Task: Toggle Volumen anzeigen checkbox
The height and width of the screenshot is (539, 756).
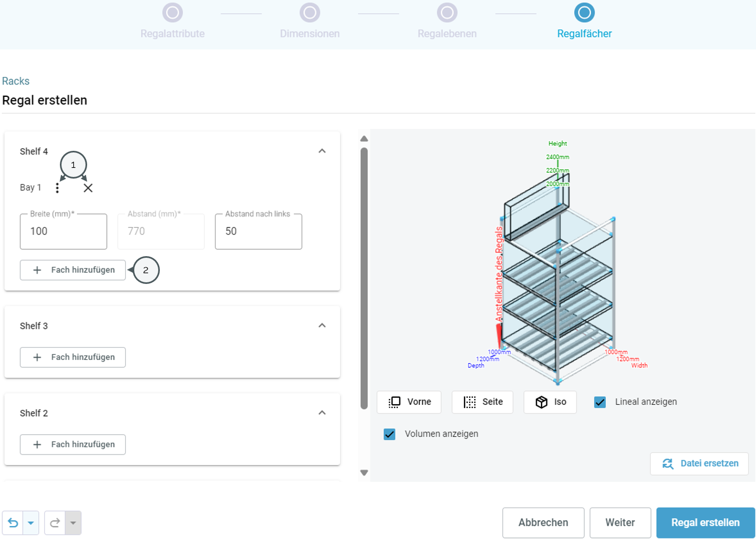Action: pos(390,434)
